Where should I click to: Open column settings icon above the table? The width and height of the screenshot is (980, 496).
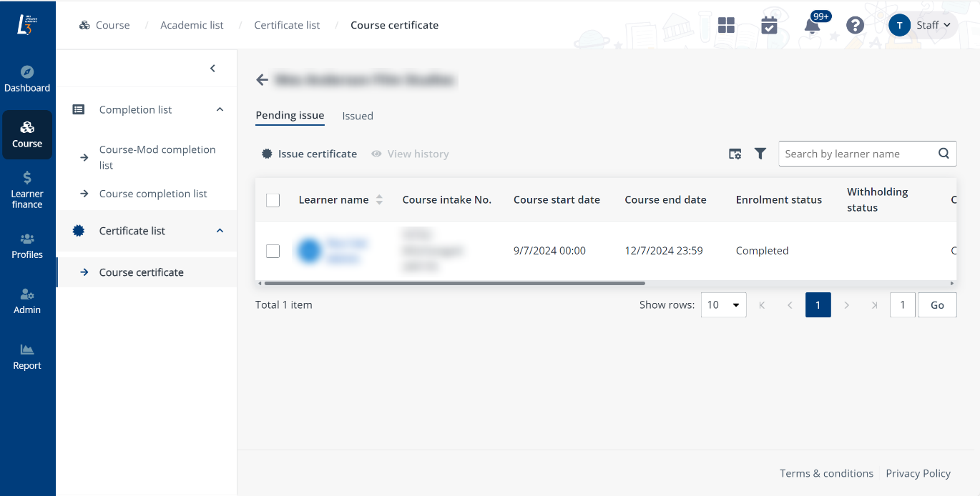[x=735, y=153]
